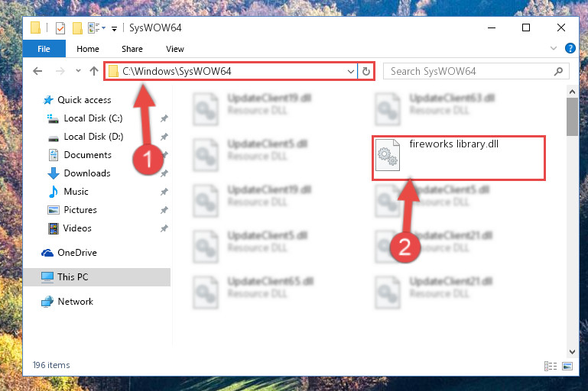This screenshot has height=391, width=588.
Task: Click the Downloads blue arrow icon
Action: click(54, 173)
